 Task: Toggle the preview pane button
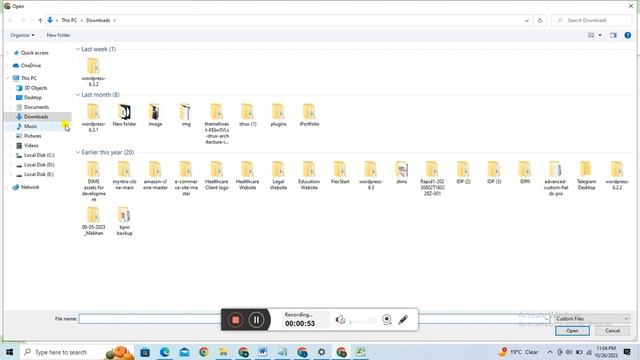pos(613,36)
